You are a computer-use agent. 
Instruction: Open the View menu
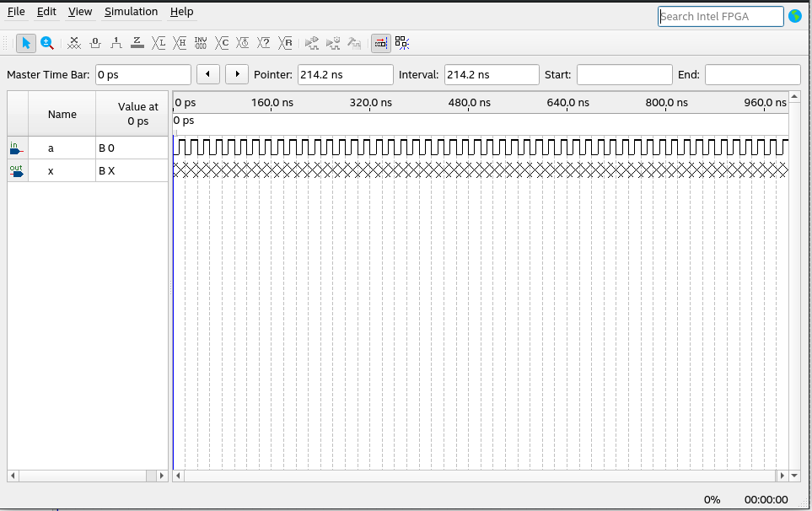click(80, 12)
